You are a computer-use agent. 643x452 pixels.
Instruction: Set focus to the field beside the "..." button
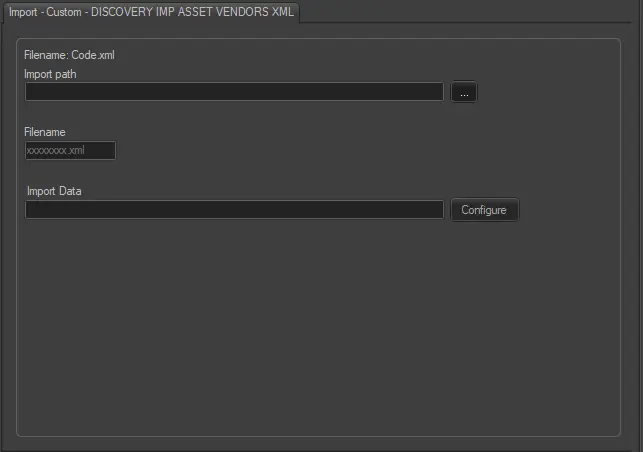[x=234, y=92]
